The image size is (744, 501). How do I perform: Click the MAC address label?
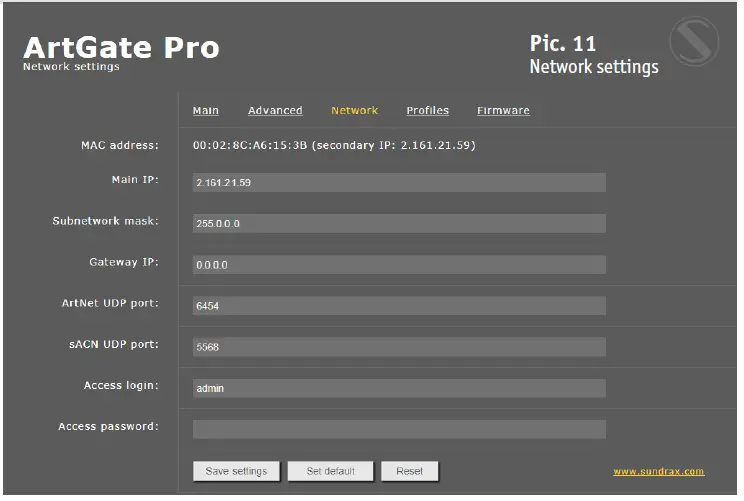(x=120, y=145)
